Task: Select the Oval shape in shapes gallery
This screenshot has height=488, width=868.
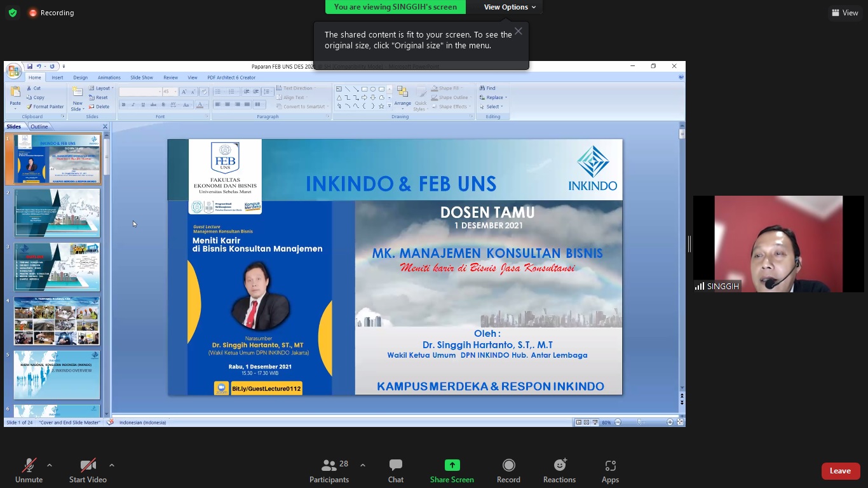Action: point(373,89)
